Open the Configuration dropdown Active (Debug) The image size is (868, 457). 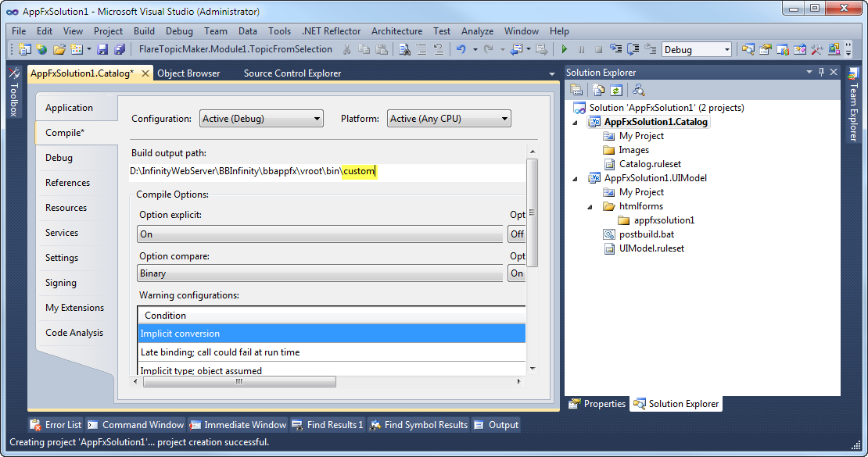(261, 119)
